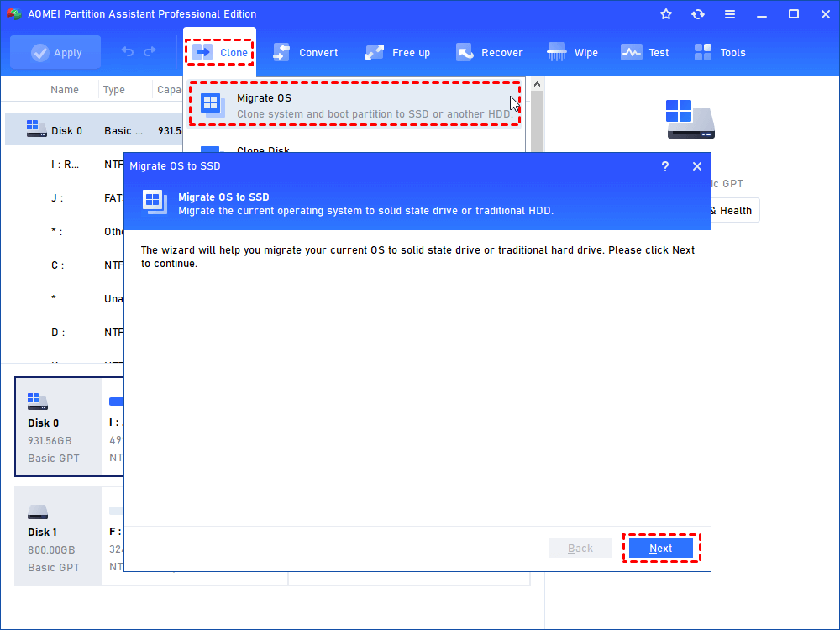Select Migrate OS from the Clone dropdown
The image size is (840, 630).
354,105
